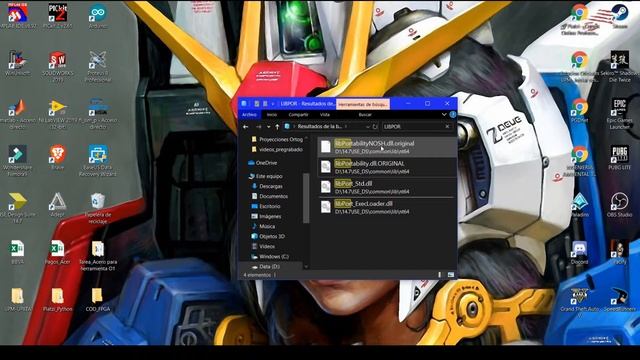640x360 pixels.
Task: Open the ISE Design Suite 14.7 shortcut
Action: pos(18,208)
